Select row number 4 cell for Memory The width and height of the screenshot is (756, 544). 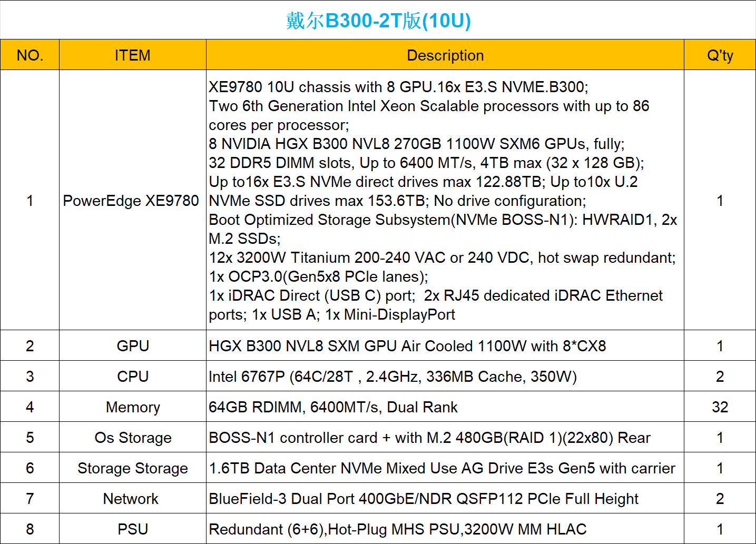[x=30, y=407]
